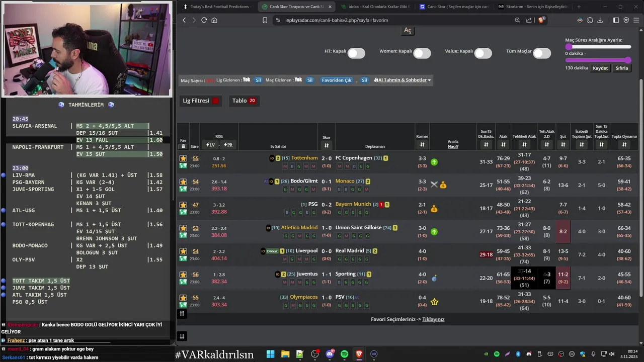Click zoom magnifier in address bar
The width and height of the screenshot is (644, 362).
pos(517,20)
